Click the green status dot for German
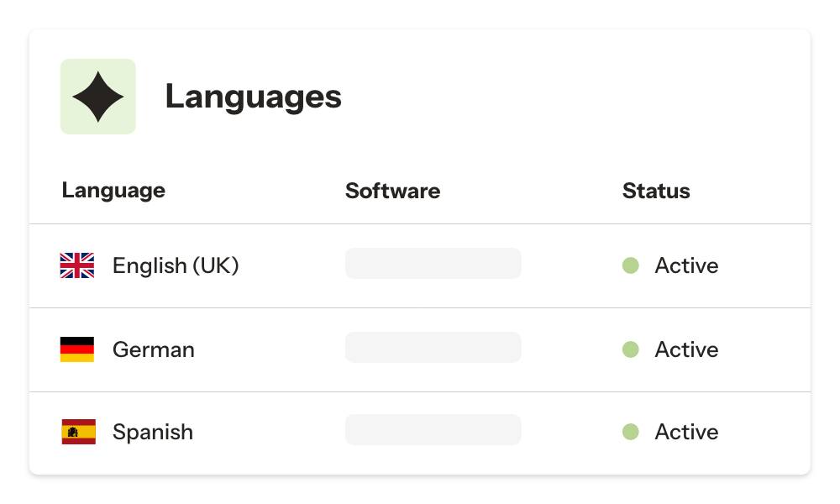Viewport: 840px width, 504px height. tap(631, 349)
